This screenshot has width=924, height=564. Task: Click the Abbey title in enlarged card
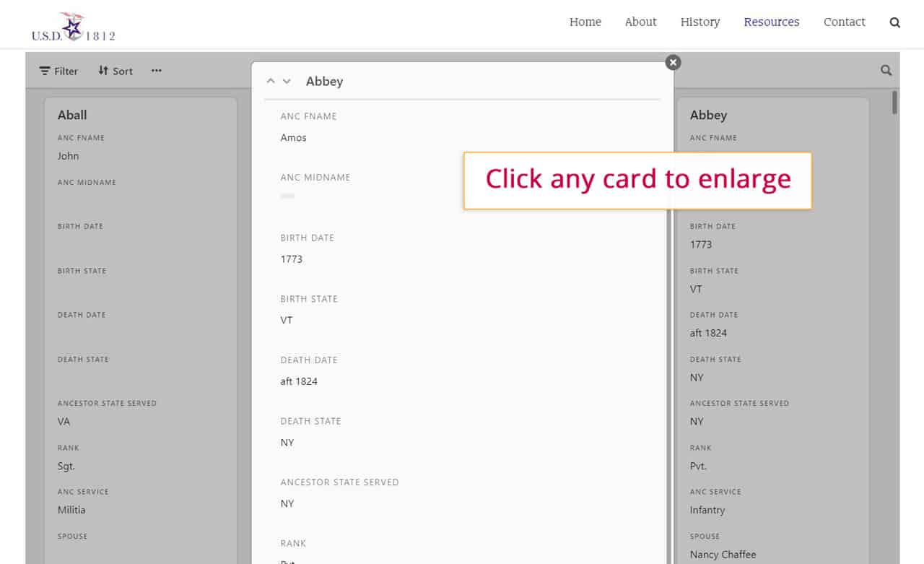[324, 82]
